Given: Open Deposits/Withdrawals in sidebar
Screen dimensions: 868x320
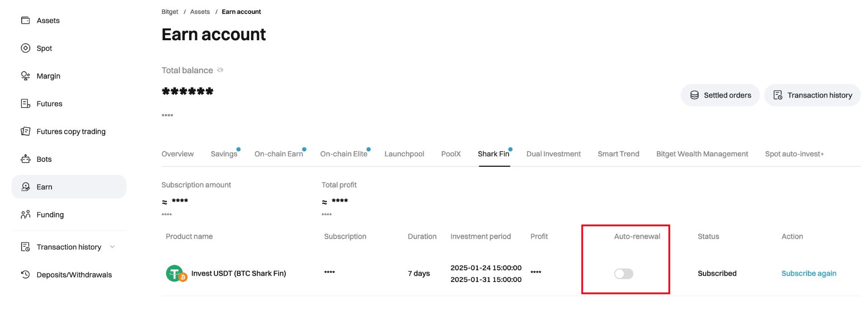Looking at the screenshot, I should [x=69, y=274].
